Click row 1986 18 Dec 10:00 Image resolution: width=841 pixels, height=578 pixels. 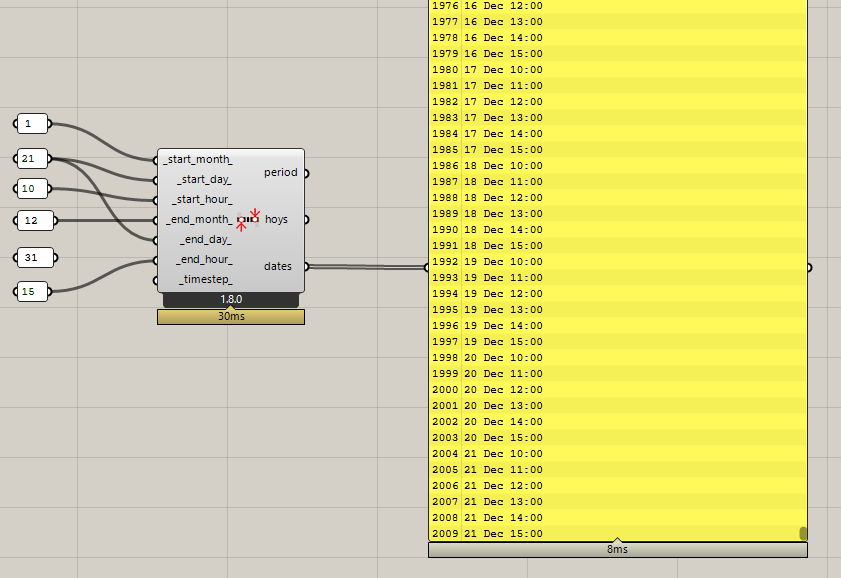(618, 166)
